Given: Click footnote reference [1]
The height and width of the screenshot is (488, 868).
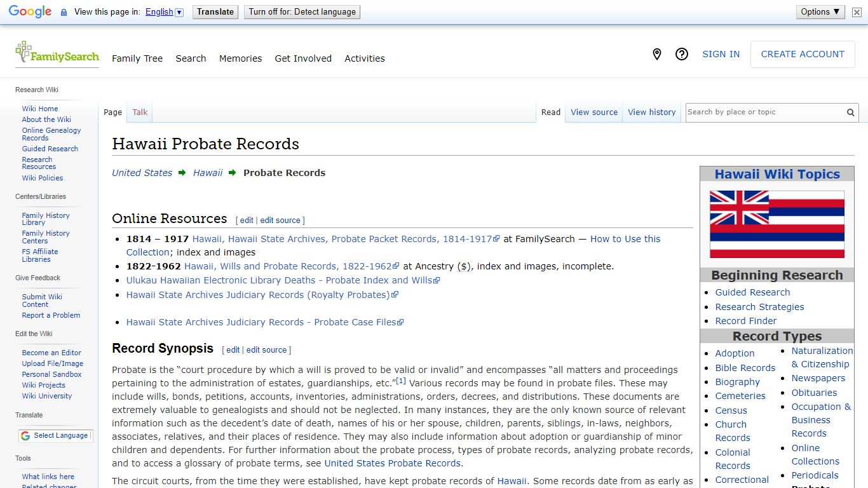Looking at the screenshot, I should (x=401, y=381).
